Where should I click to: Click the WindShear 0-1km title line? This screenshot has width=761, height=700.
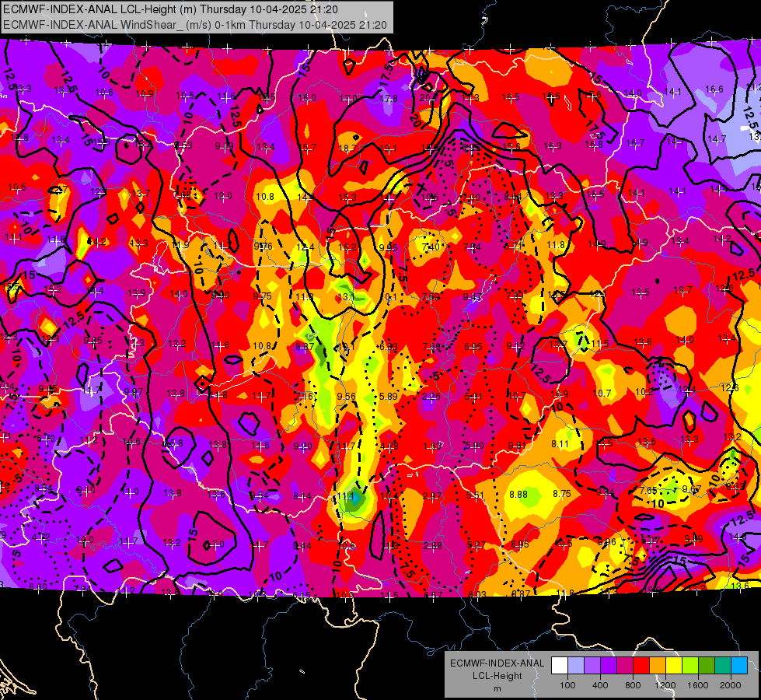(x=195, y=25)
